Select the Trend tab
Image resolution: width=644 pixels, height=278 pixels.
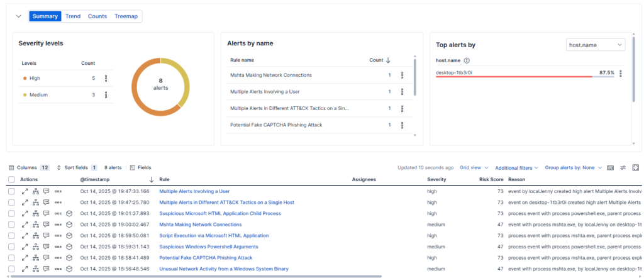click(x=73, y=16)
